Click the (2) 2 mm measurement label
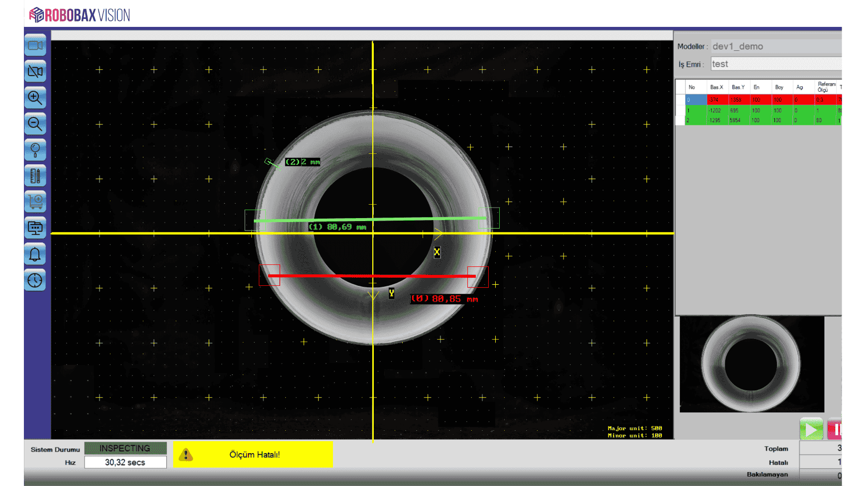The width and height of the screenshot is (868, 486). (303, 162)
